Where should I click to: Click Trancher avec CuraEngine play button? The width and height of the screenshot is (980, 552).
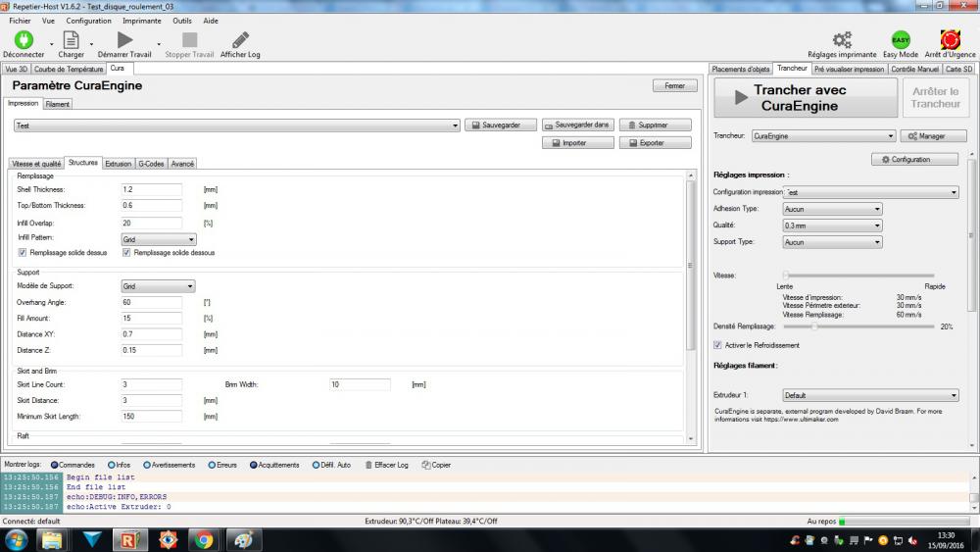tap(806, 97)
